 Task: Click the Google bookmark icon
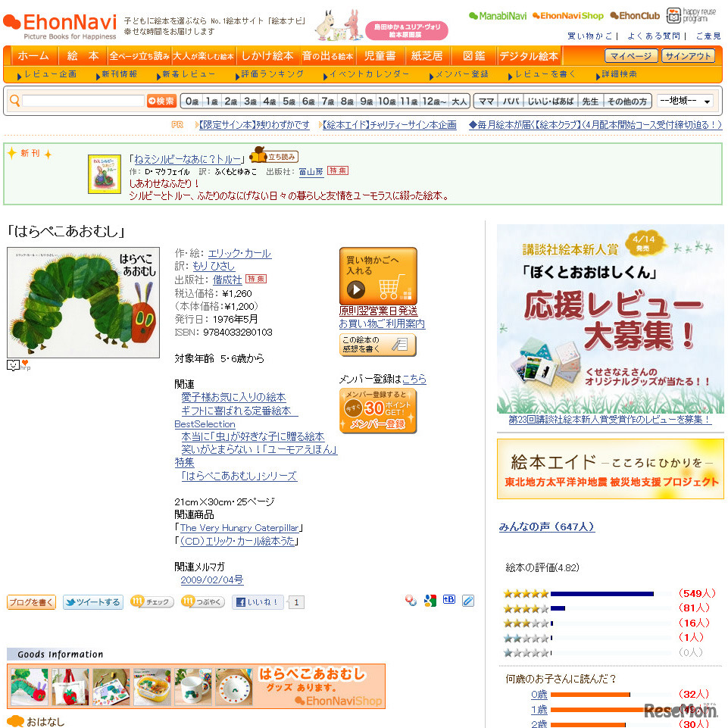[x=430, y=601]
